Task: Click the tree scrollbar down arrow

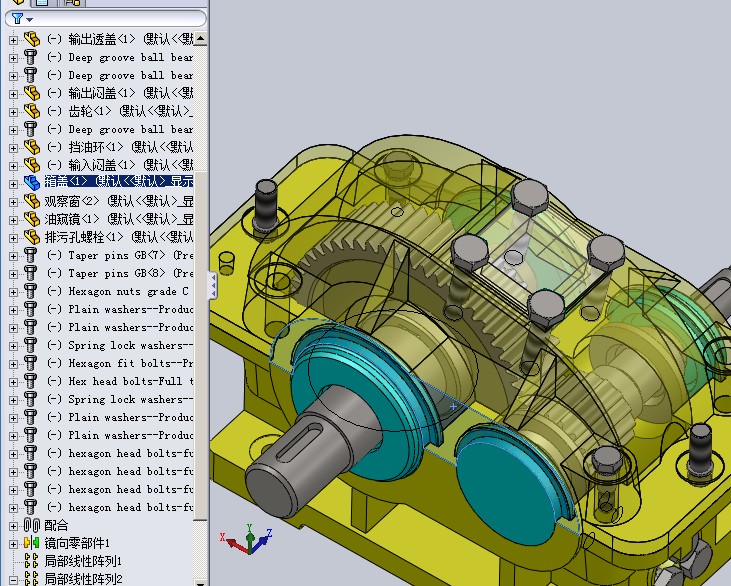Action: (x=200, y=582)
